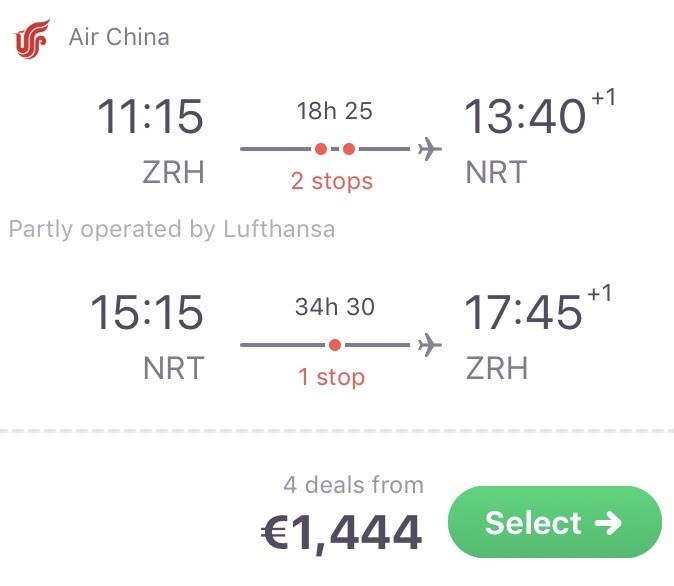Click the €1,444 price

click(341, 533)
